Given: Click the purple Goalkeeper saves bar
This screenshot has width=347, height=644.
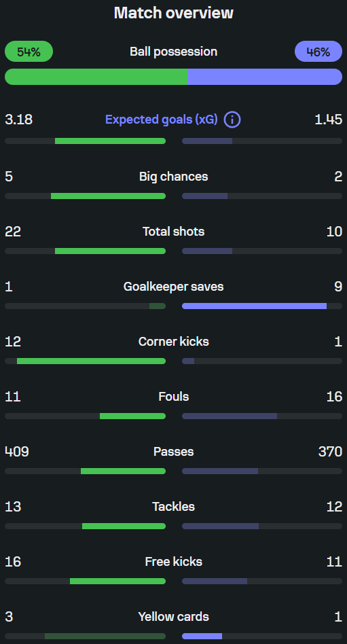Looking at the screenshot, I should (x=254, y=306).
